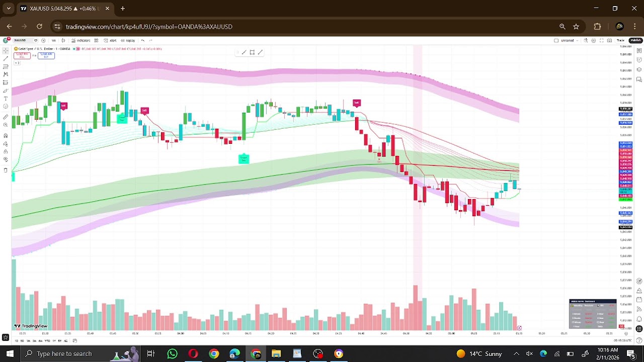
Task: Open the Indicators menu in top toolbar
Action: point(80,40)
